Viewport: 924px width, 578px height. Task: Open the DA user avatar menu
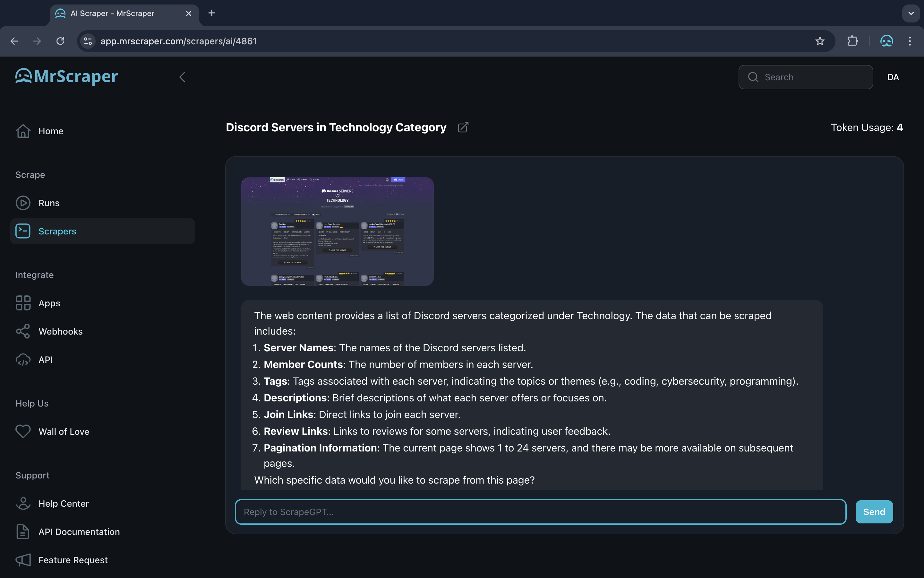(x=893, y=77)
